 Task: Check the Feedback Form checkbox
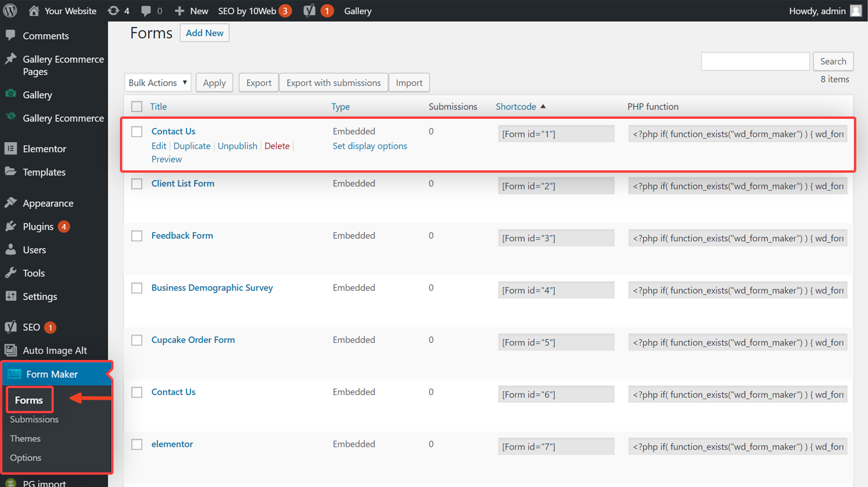point(137,236)
